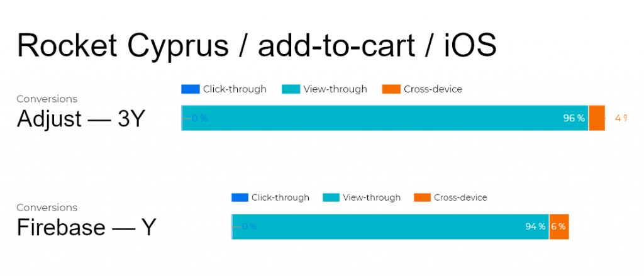This screenshot has width=644, height=276.
Task: Click the "Firebase — Y" heading
Action: coord(86,227)
